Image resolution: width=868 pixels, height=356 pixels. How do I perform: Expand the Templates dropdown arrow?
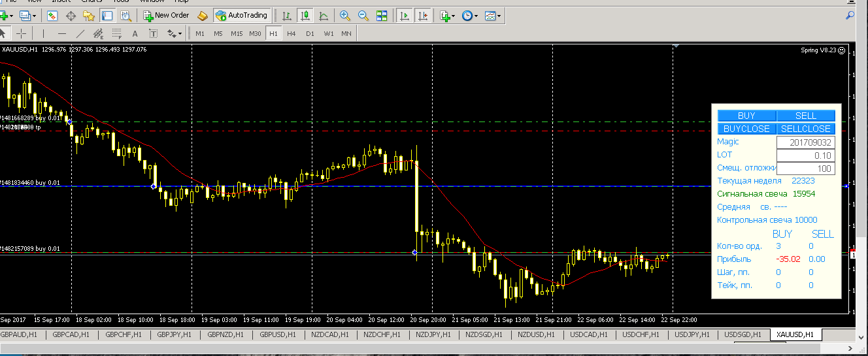[x=499, y=15]
